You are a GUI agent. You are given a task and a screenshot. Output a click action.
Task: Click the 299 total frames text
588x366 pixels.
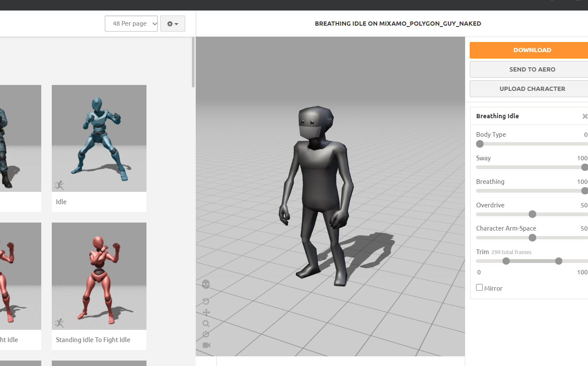click(511, 252)
